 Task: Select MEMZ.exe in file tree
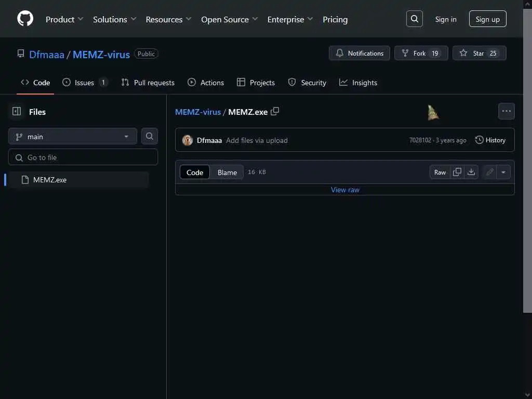pyautogui.click(x=78, y=179)
